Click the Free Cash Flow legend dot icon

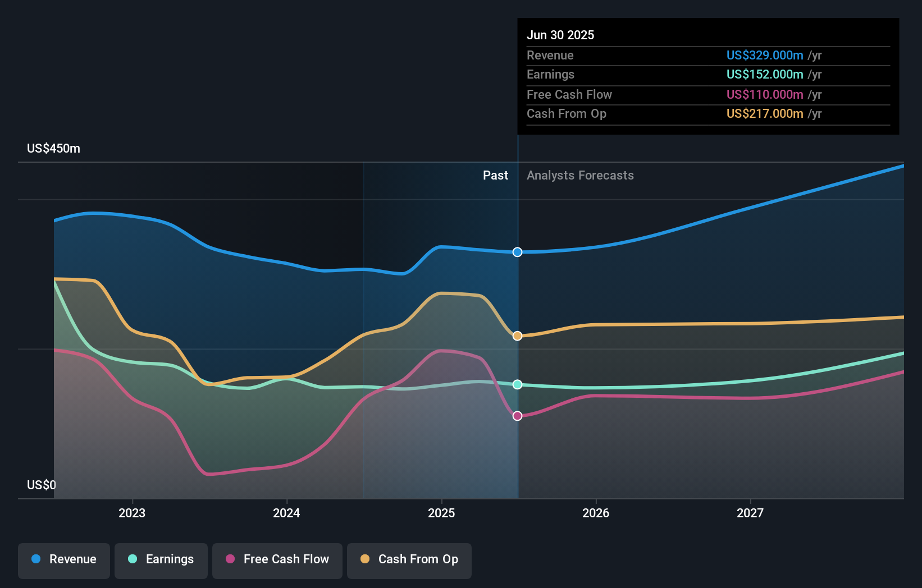click(229, 559)
